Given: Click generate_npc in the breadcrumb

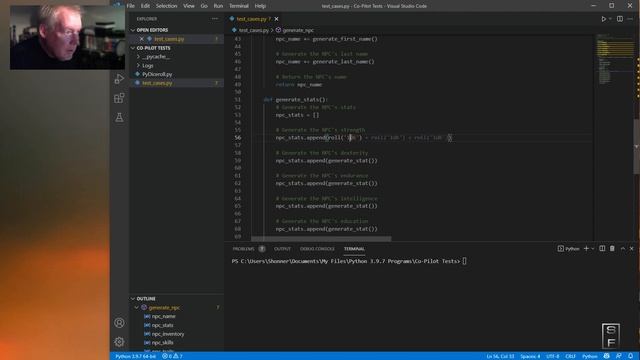Looking at the screenshot, I should [x=298, y=30].
